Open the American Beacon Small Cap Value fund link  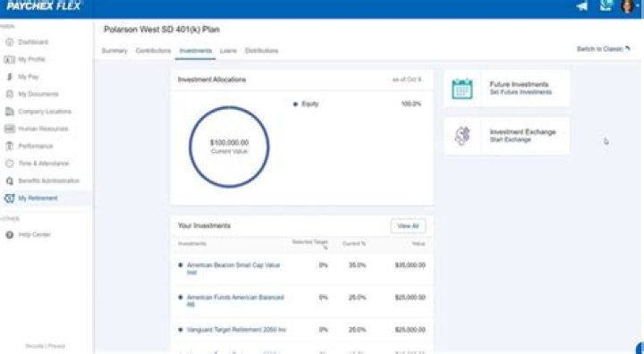click(233, 269)
